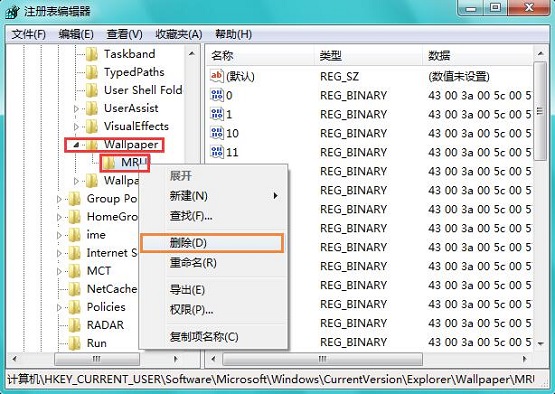The width and height of the screenshot is (555, 394).
Task: Click the Registry Editor app icon in title bar
Action: coord(12,11)
